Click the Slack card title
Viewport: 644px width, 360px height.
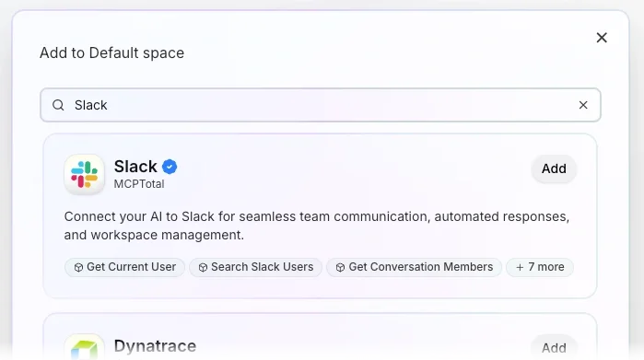coord(135,167)
